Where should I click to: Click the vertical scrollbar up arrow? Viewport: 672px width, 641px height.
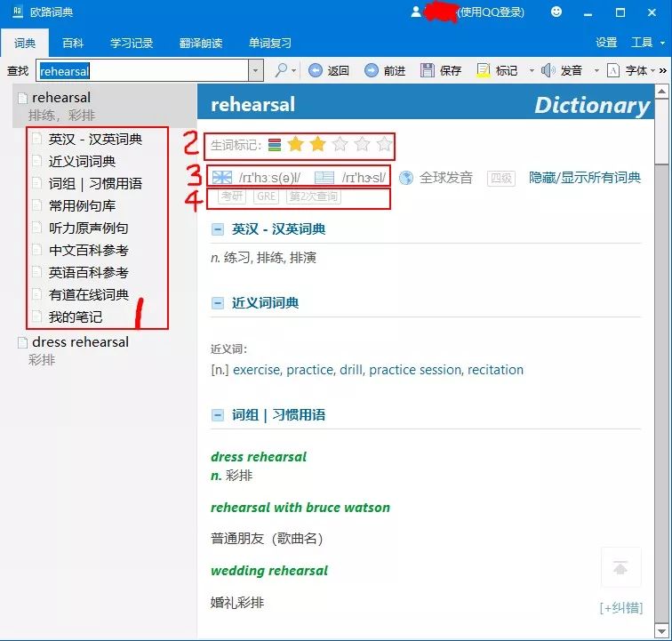661,91
